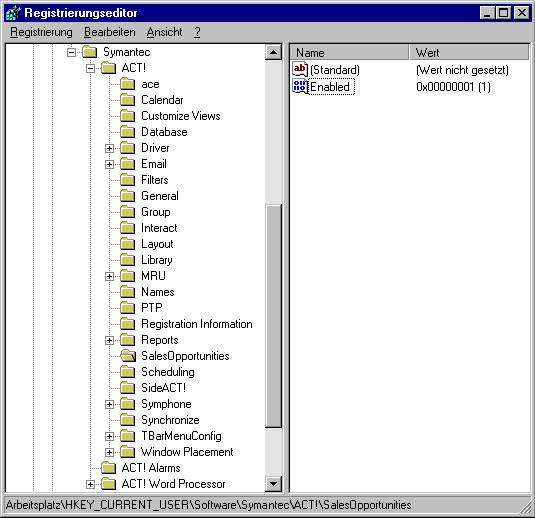Click the string value icon beside (Standard)
535x518 pixels.
tap(300, 70)
